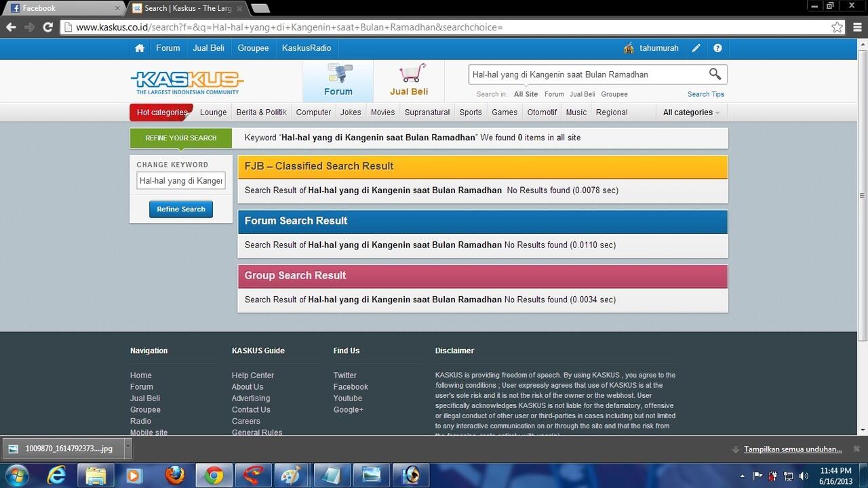This screenshot has height=488, width=868.
Task: Click Refine Search button
Action: [181, 209]
